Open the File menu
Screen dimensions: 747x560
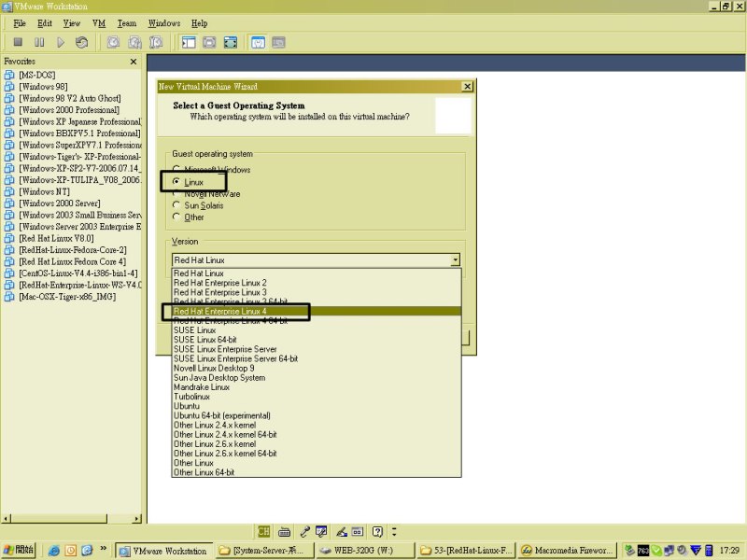tap(20, 23)
